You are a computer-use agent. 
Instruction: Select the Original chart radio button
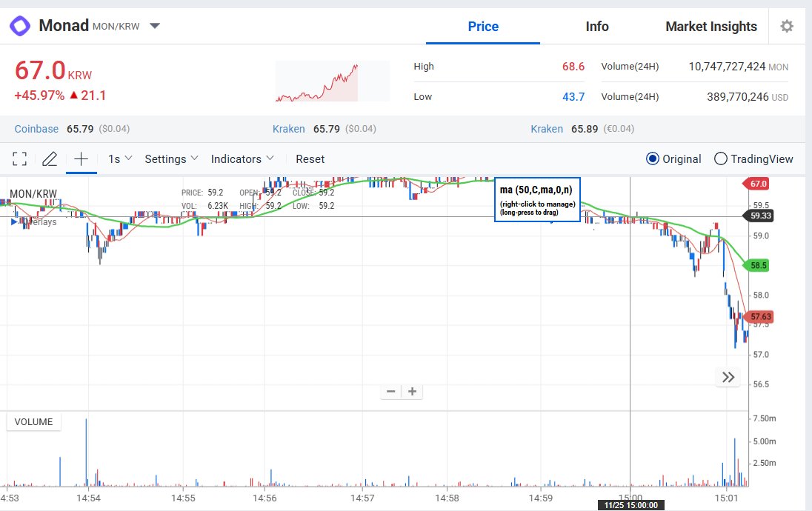tap(653, 158)
